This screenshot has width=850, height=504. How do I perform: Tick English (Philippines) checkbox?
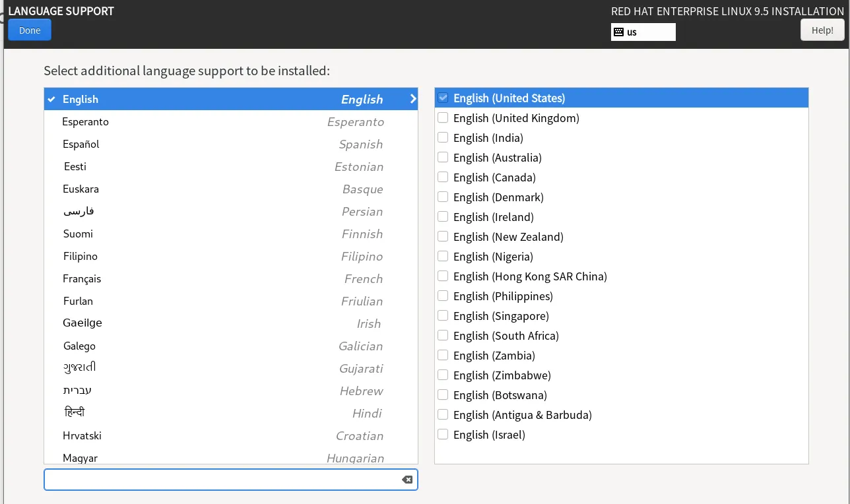coord(443,296)
